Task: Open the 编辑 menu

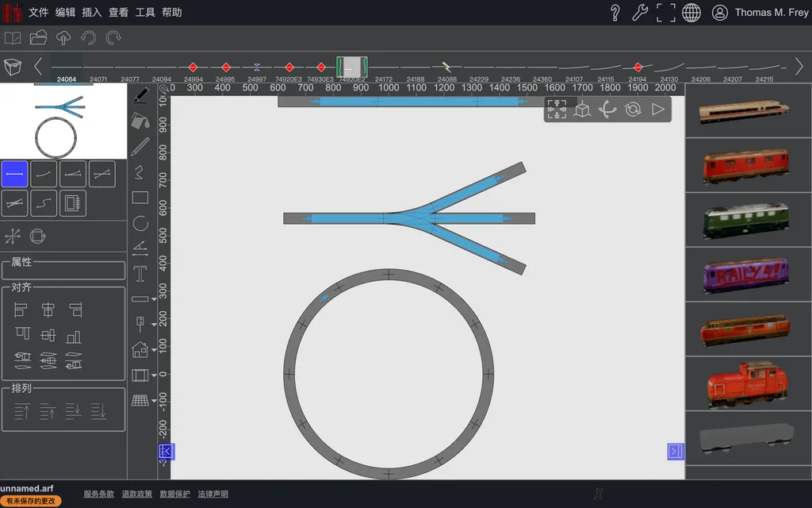Action: click(65, 13)
